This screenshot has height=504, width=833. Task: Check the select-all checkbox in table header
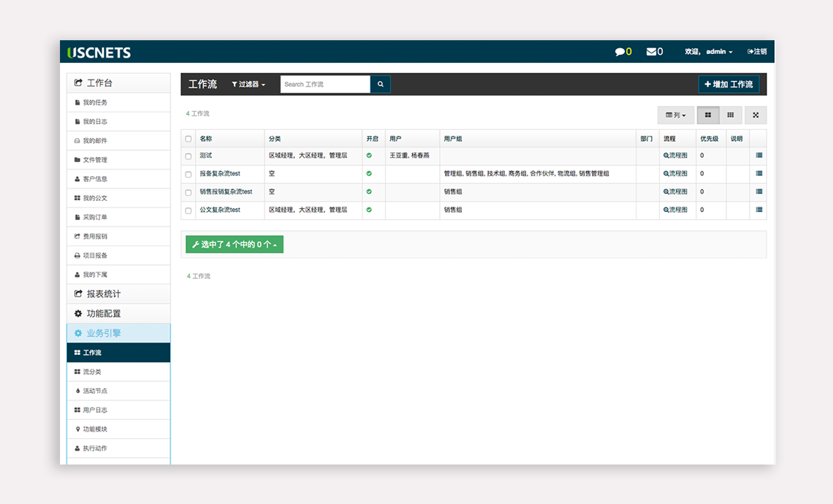[x=189, y=139]
